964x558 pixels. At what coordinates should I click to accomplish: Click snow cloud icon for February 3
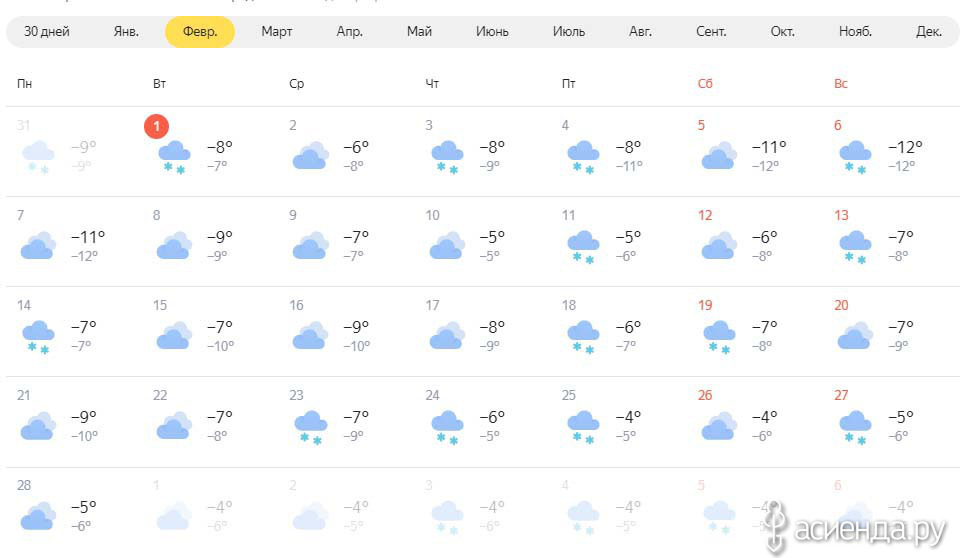tap(447, 157)
